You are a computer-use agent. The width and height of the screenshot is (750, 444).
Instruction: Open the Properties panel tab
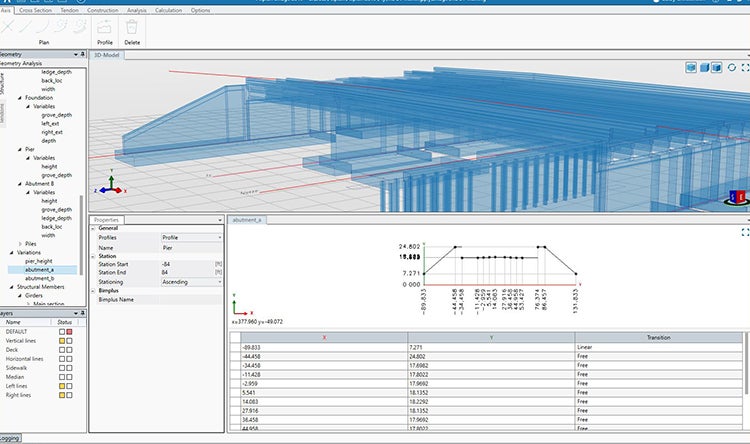106,220
